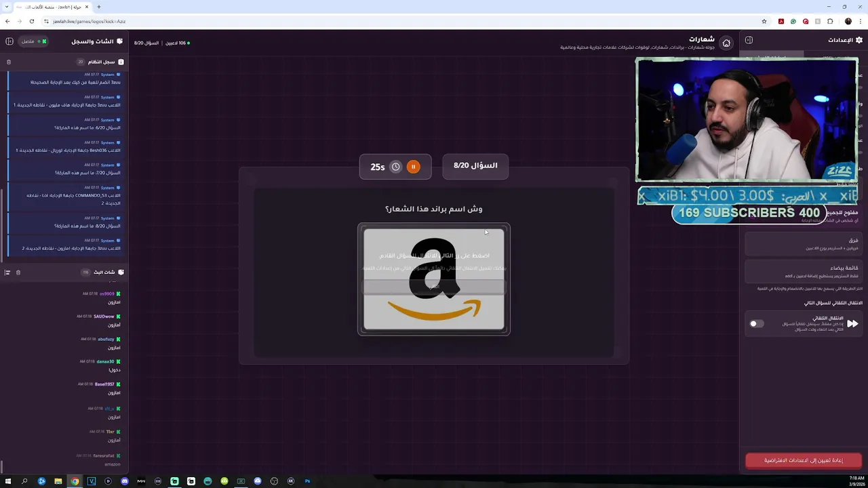Click the السؤال 8/20 question counter
The image size is (868, 488).
(475, 165)
